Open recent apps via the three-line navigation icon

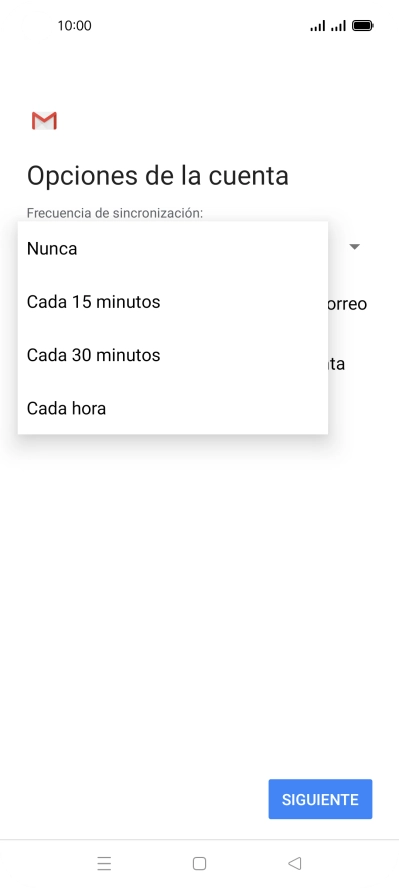point(104,863)
